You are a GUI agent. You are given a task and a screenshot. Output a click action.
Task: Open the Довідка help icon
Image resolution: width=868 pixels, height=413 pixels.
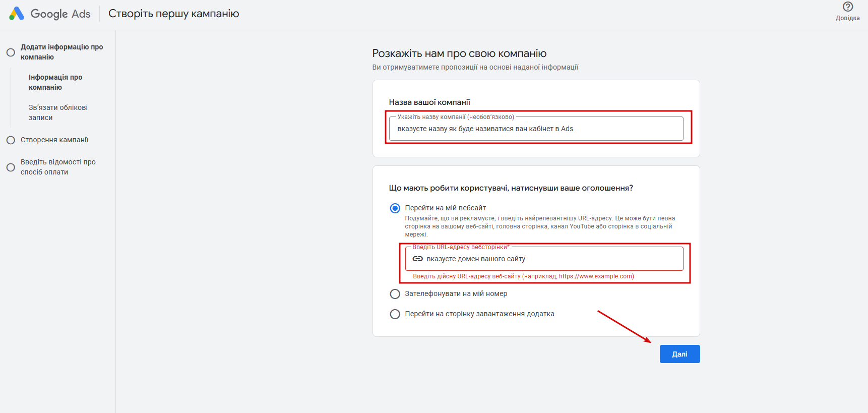pyautogui.click(x=848, y=7)
